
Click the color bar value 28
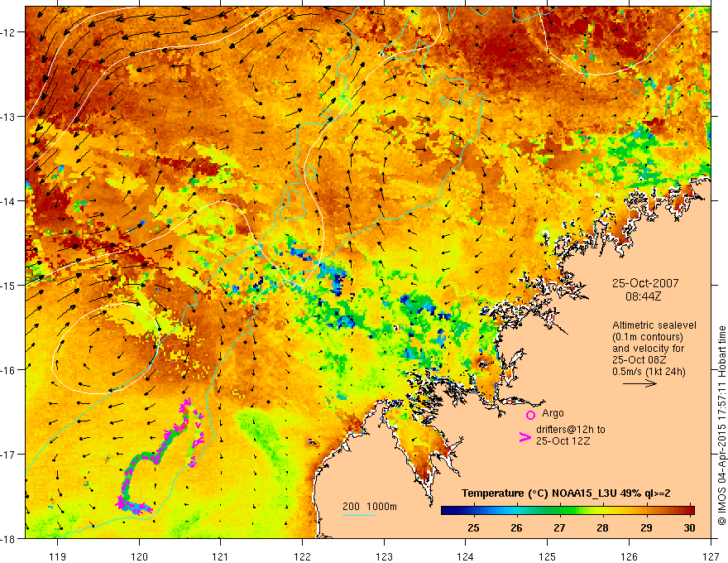(x=603, y=528)
